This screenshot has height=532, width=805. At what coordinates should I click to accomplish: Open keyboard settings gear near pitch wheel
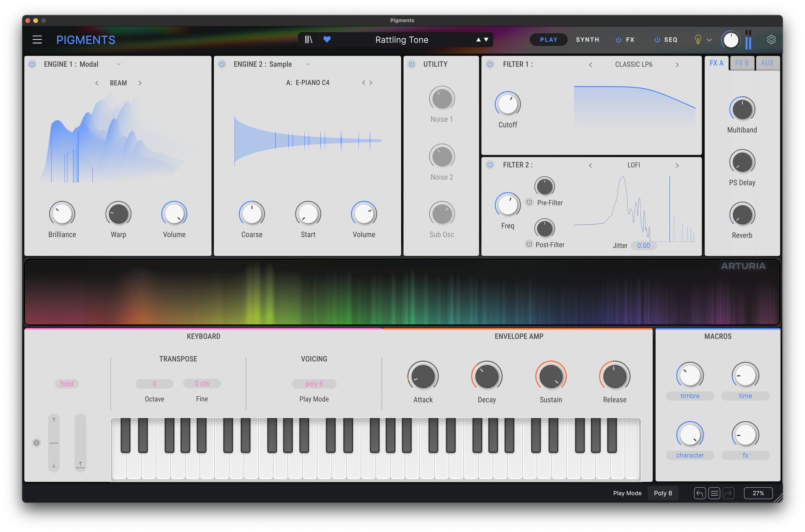pyautogui.click(x=36, y=443)
